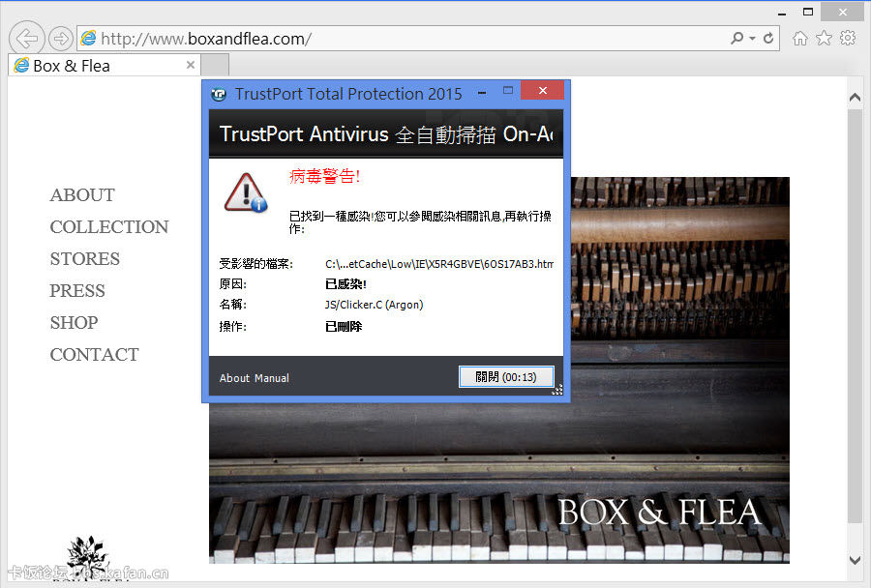Go to the COLLECTION page
The width and height of the screenshot is (871, 588).
(x=109, y=227)
